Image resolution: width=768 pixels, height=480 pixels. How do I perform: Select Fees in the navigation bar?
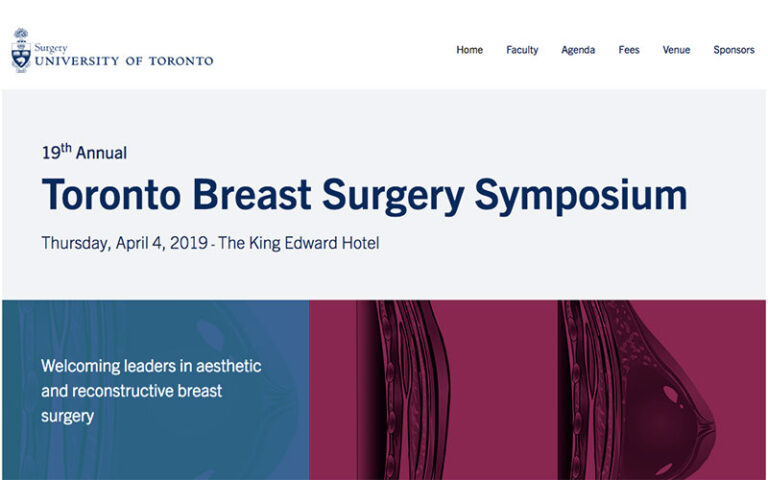pos(629,50)
